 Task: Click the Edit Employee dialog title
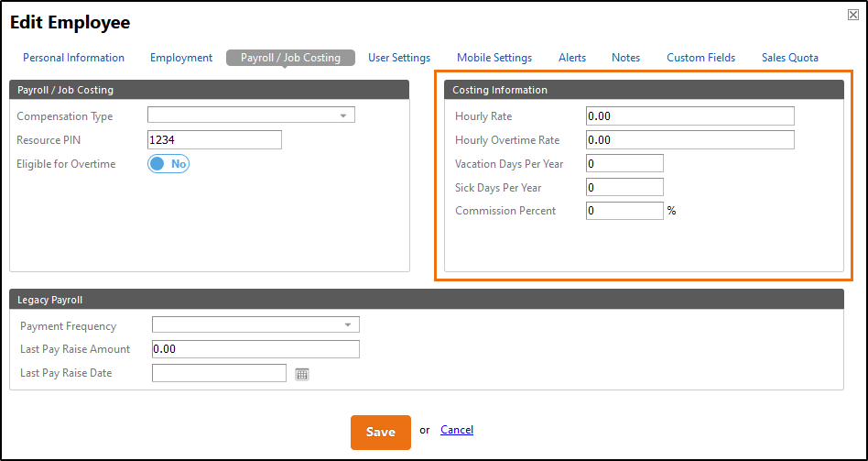(71, 23)
